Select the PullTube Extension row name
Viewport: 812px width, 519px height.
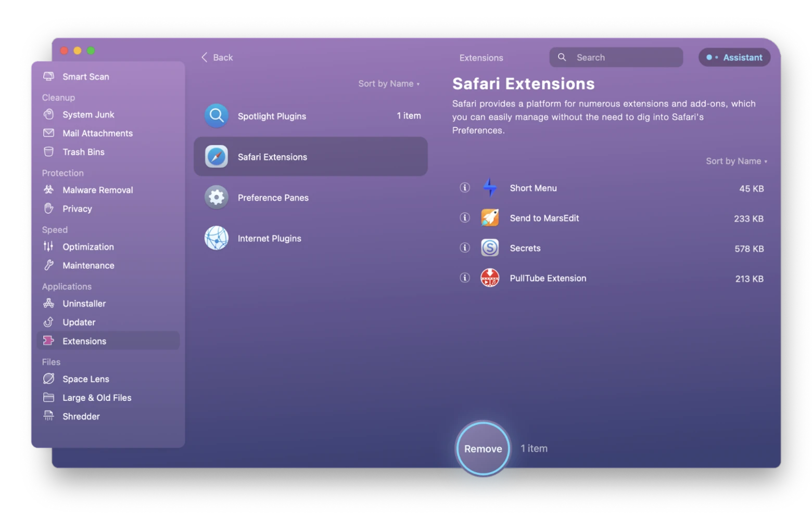point(548,278)
